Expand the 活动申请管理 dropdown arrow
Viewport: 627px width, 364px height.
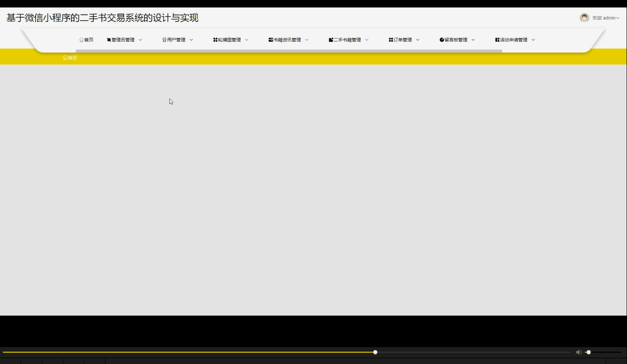[x=533, y=40]
